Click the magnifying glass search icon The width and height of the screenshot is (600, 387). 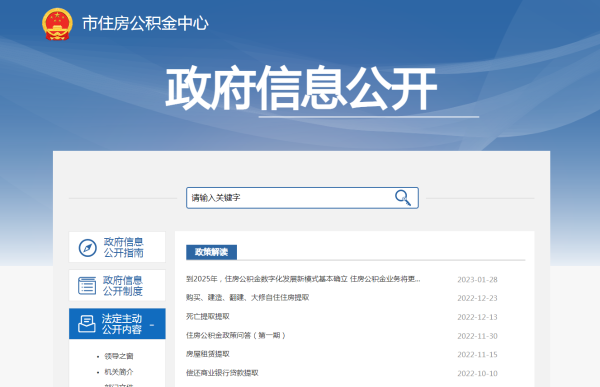click(x=403, y=198)
